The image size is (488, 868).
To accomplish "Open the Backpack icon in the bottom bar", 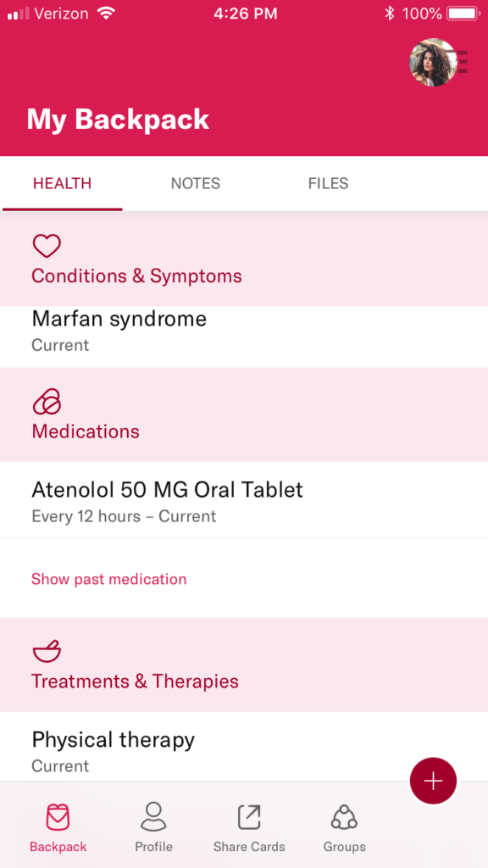I will (x=58, y=818).
